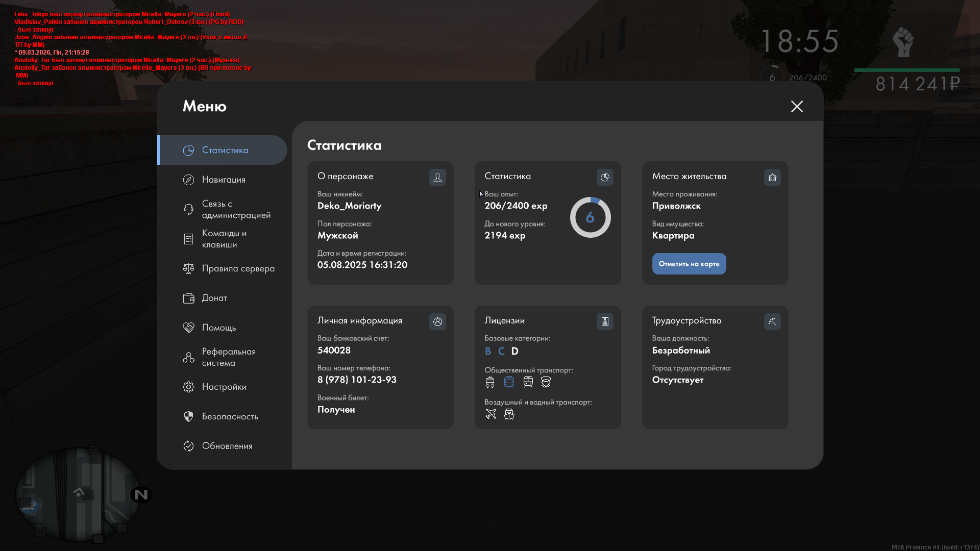The height and width of the screenshot is (551, 980).
Task: Click the document icon in Лицензии card
Action: click(x=605, y=321)
